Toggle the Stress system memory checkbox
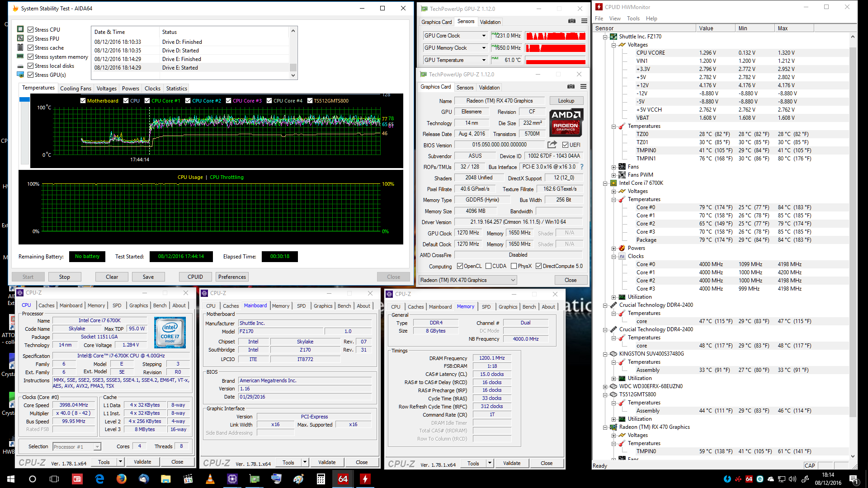 pos(31,57)
